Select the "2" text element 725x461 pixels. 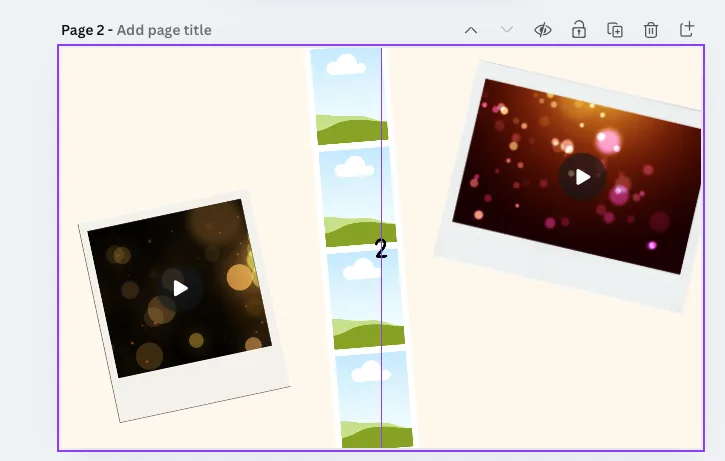pyautogui.click(x=381, y=249)
